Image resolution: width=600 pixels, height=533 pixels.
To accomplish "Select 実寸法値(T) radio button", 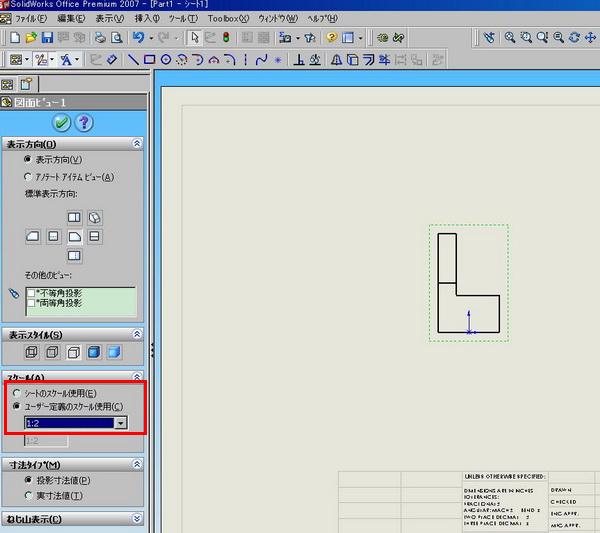I will [x=28, y=496].
